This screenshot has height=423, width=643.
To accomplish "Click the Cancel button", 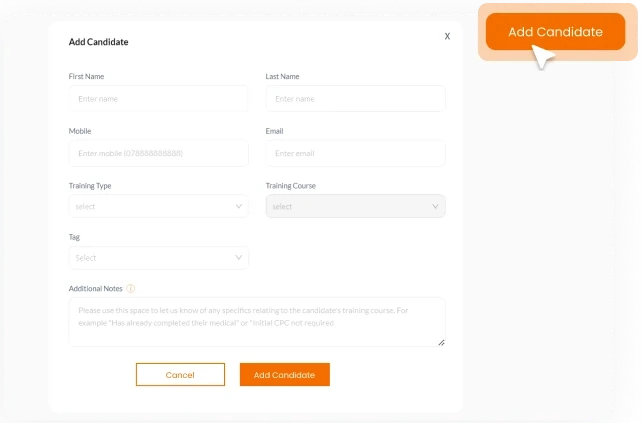I will click(180, 375).
